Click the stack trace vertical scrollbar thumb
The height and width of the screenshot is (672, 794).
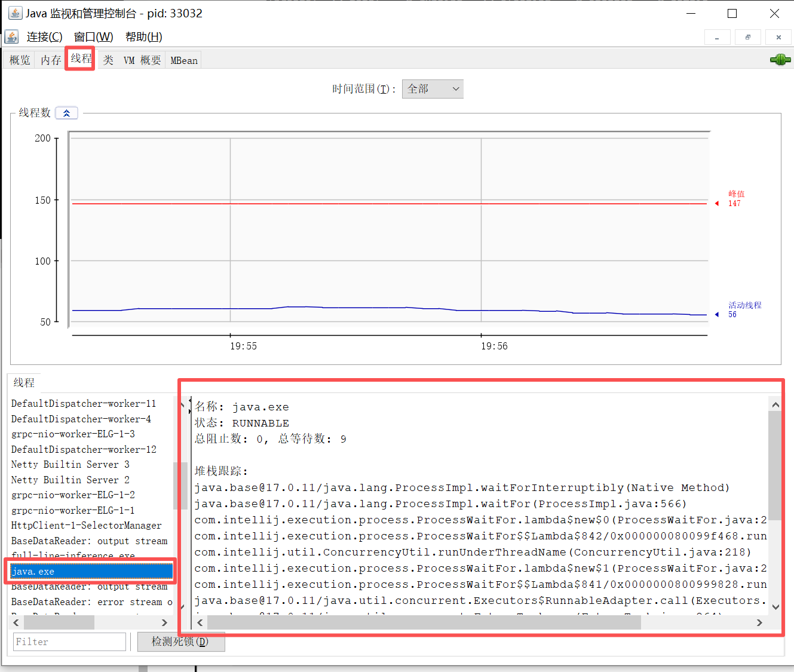(775, 465)
